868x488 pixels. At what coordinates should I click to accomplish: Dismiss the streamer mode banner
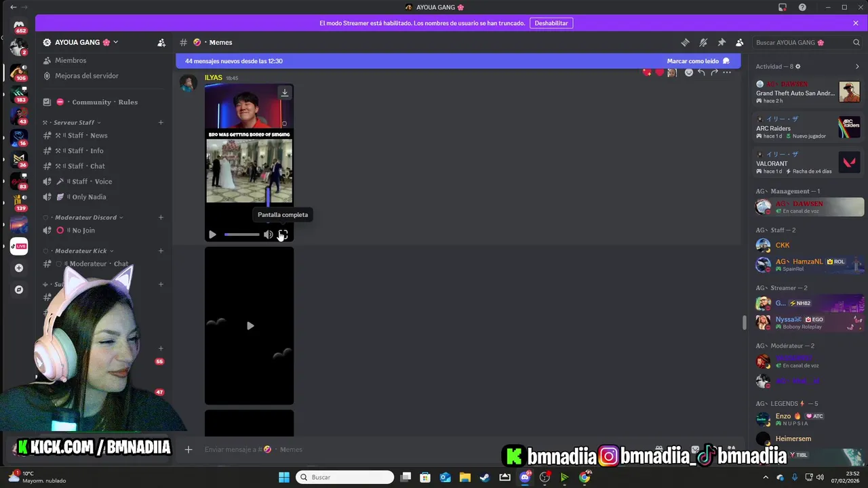856,23
